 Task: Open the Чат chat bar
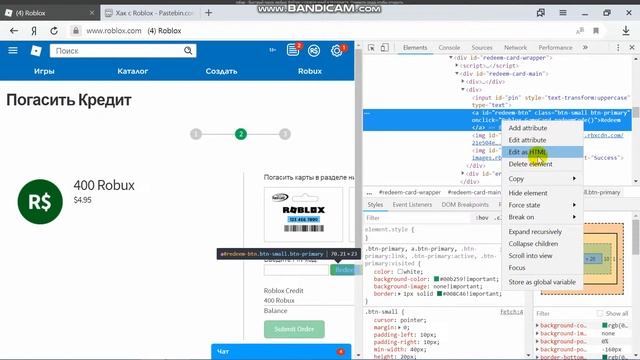pos(281,351)
